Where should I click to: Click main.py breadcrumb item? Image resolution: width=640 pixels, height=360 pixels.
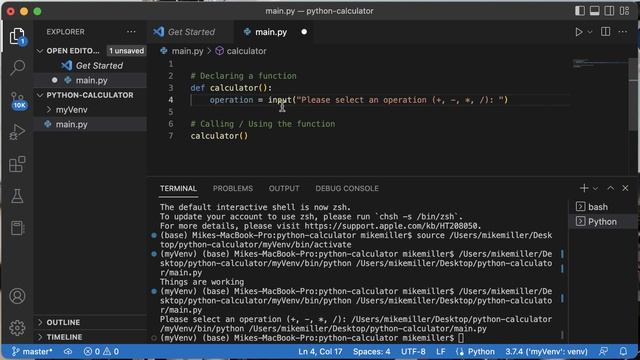[x=187, y=51]
